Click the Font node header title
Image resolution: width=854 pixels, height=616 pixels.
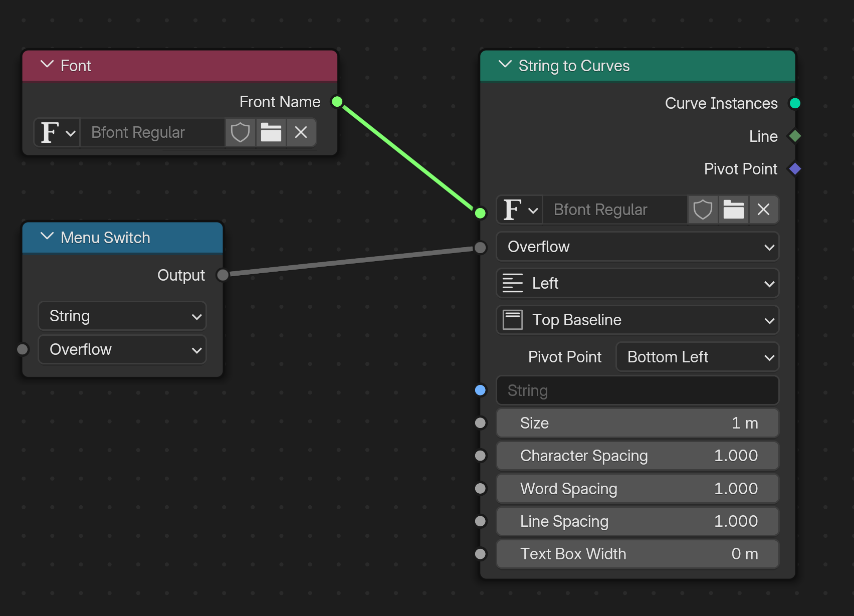(76, 66)
